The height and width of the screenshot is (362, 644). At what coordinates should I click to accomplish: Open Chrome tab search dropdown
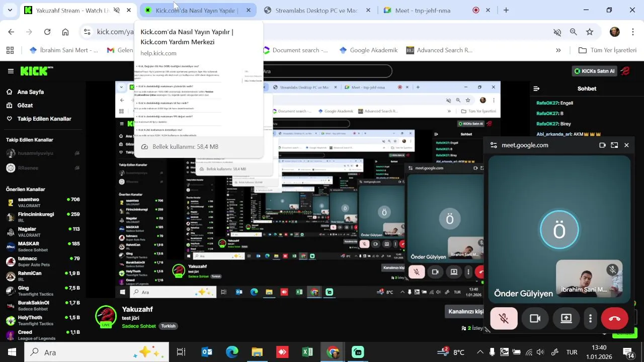[10, 10]
